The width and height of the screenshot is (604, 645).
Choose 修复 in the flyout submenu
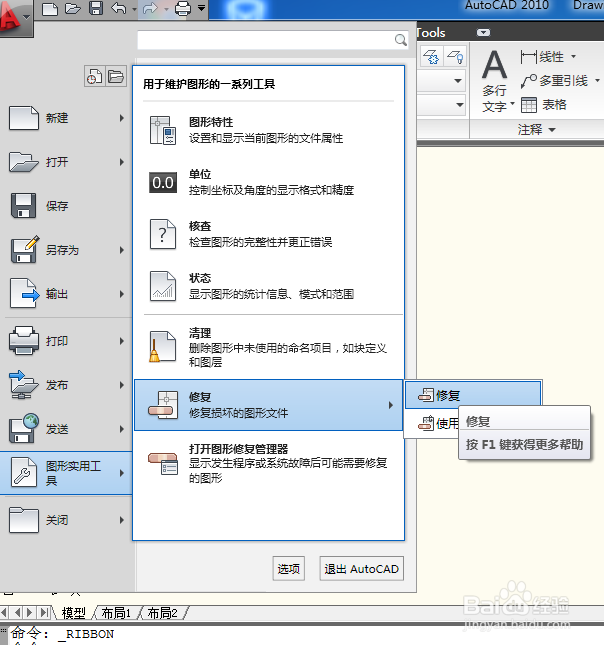coord(473,395)
